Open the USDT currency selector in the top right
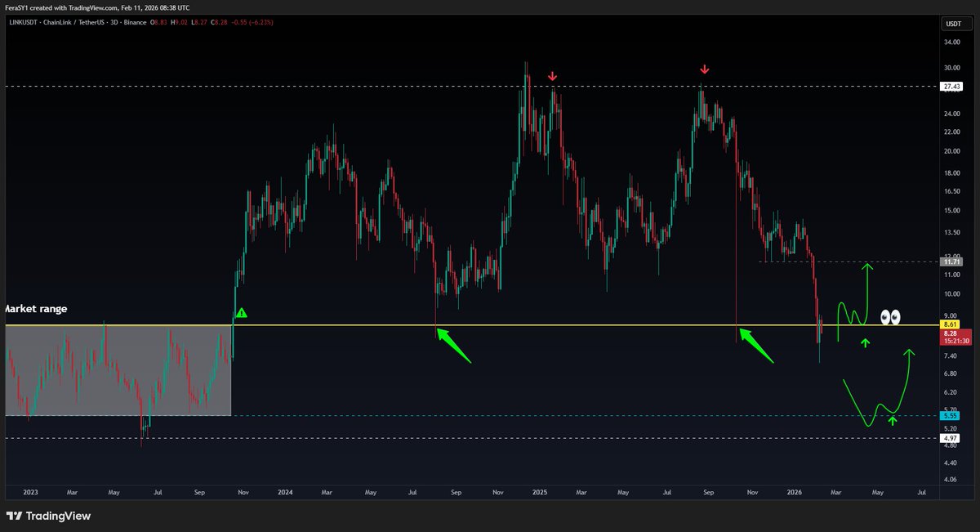The width and height of the screenshot is (980, 532). 953,24
